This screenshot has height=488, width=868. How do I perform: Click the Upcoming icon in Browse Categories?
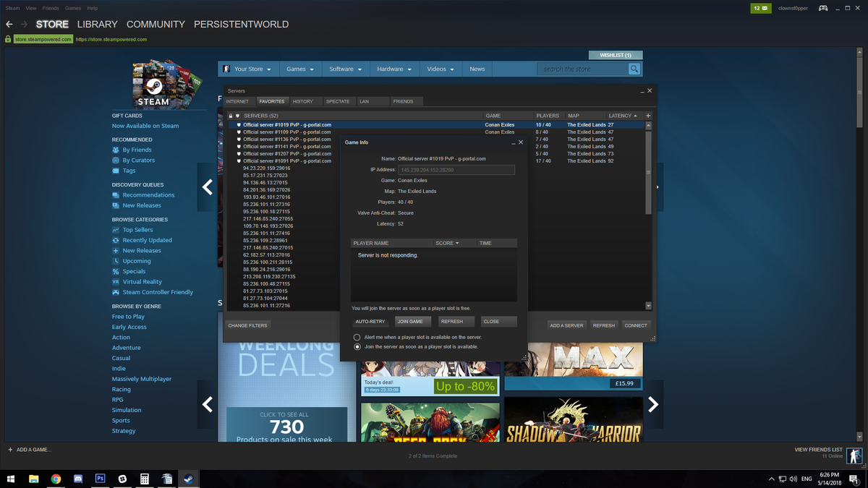pos(116,261)
